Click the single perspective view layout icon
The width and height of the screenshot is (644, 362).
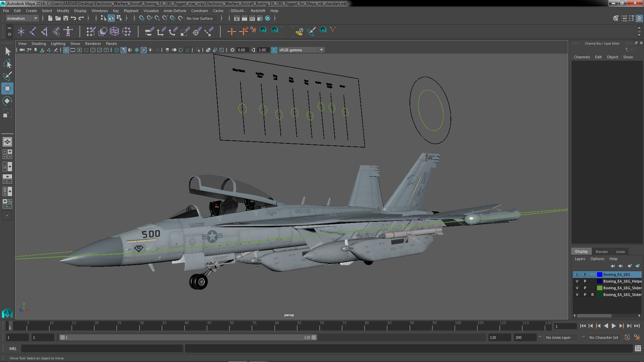pos(7,142)
